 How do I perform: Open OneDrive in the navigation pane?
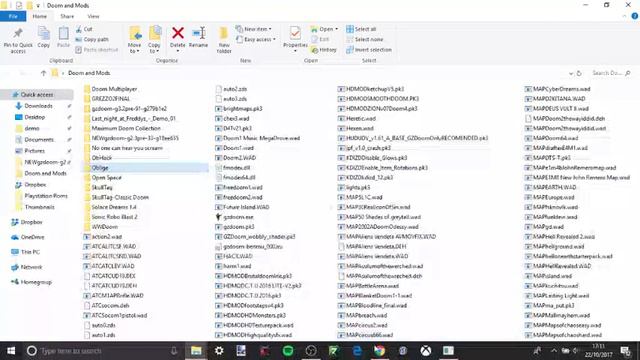[32, 237]
